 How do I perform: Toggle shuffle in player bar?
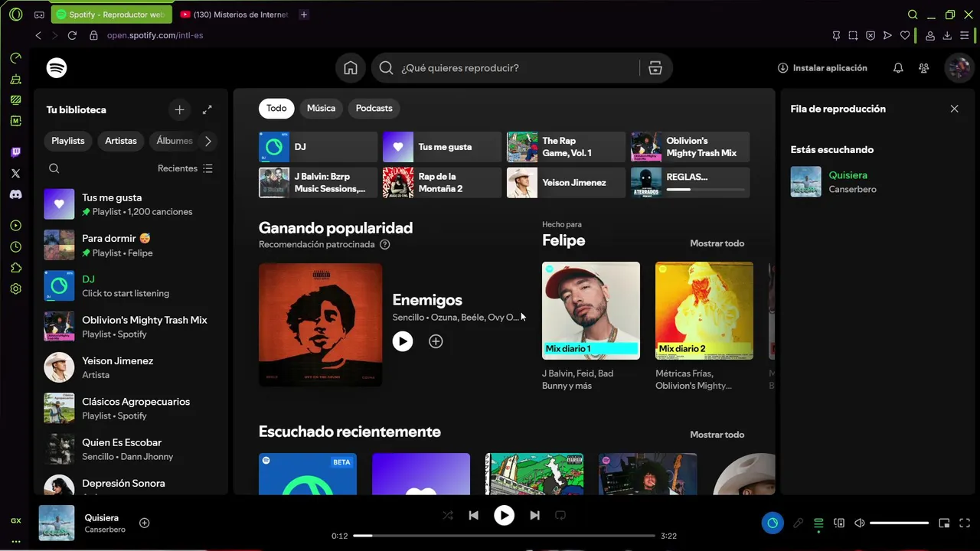pyautogui.click(x=448, y=516)
